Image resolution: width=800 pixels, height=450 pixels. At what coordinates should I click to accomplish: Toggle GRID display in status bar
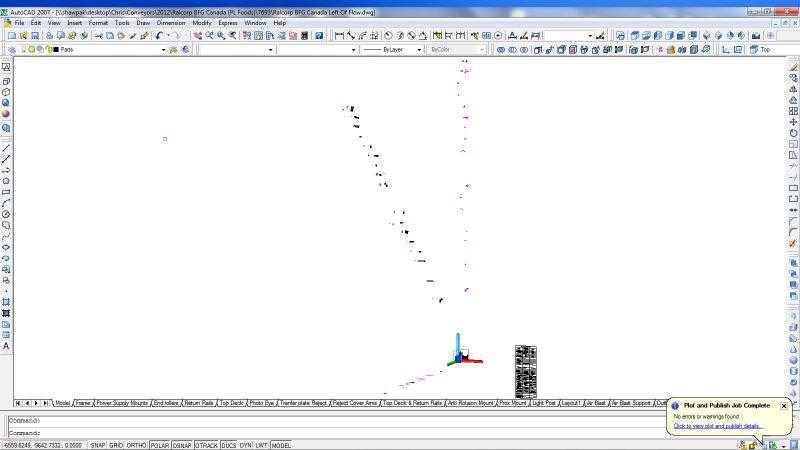[116, 445]
